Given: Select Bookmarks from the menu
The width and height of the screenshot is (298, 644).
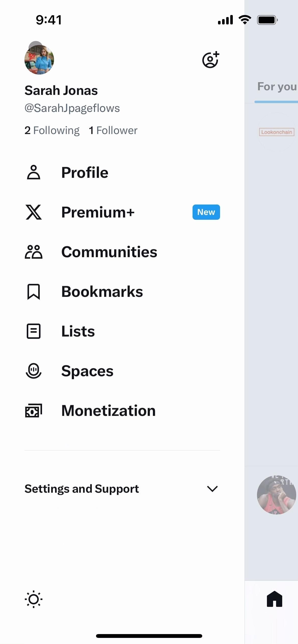Looking at the screenshot, I should click(102, 291).
